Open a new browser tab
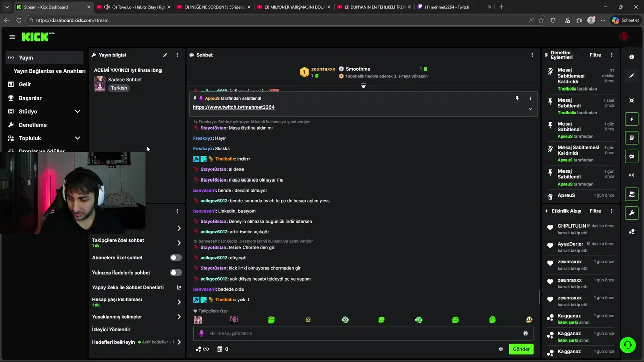Image resolution: width=644 pixels, height=362 pixels. pos(501,7)
